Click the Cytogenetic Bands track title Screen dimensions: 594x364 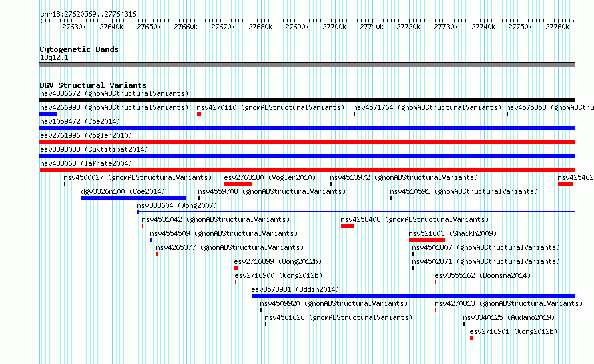click(x=79, y=49)
